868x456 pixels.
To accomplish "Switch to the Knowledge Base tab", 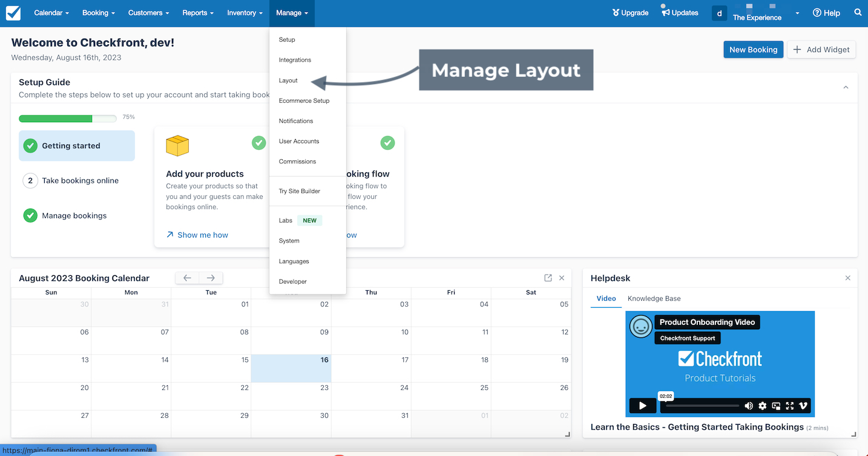I will pyautogui.click(x=654, y=298).
